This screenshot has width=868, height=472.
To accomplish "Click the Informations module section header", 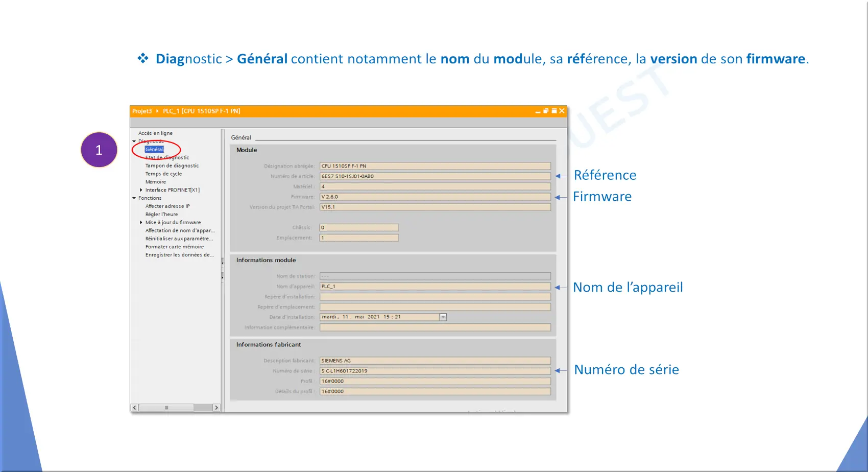I will coord(266,261).
